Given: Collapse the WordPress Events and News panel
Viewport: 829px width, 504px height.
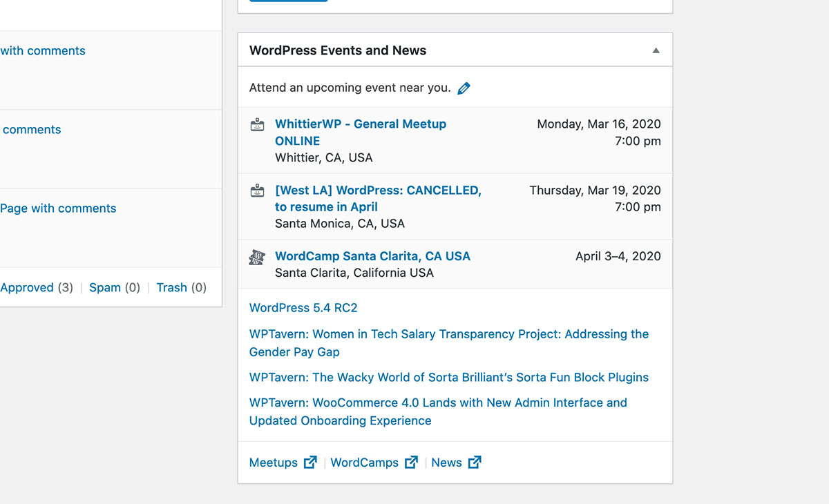Looking at the screenshot, I should [656, 50].
